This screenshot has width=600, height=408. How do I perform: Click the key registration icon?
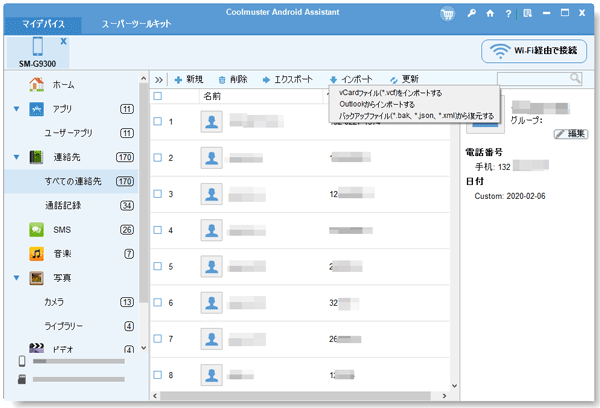[471, 13]
